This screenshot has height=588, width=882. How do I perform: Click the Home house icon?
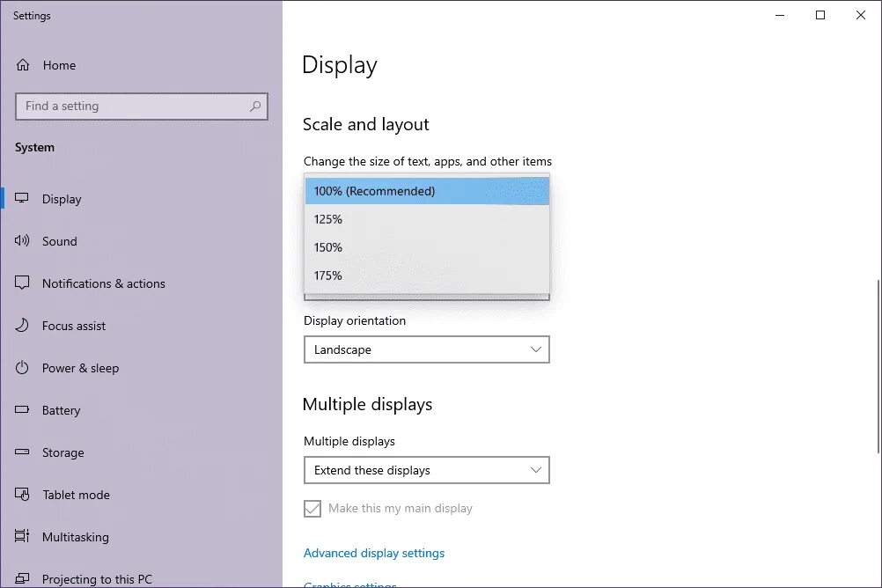(23, 65)
